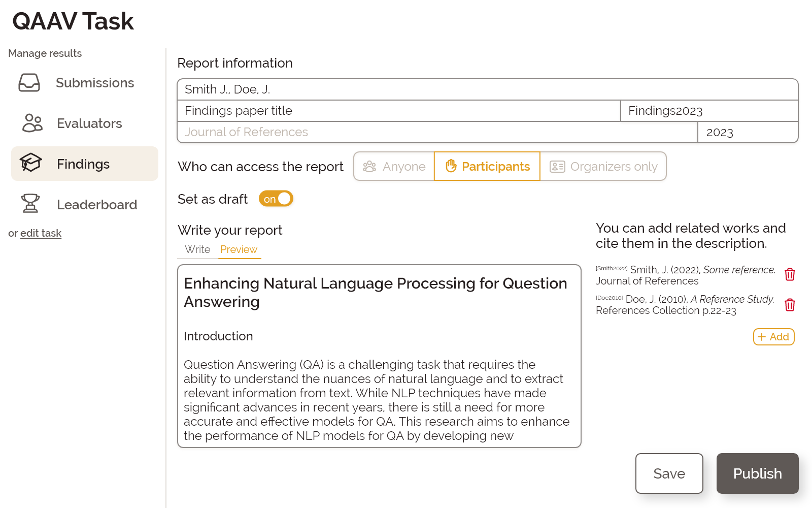Switch to the Preview tab

tap(239, 249)
